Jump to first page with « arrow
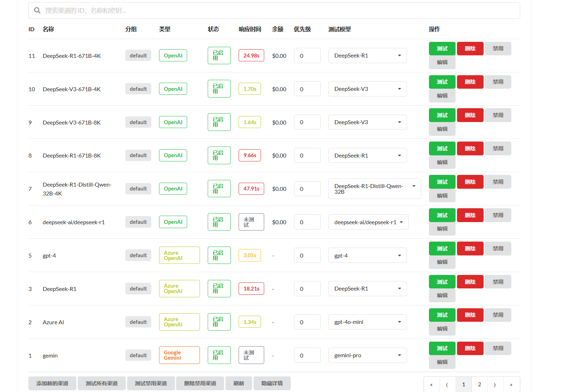566x392 pixels. (x=432, y=385)
